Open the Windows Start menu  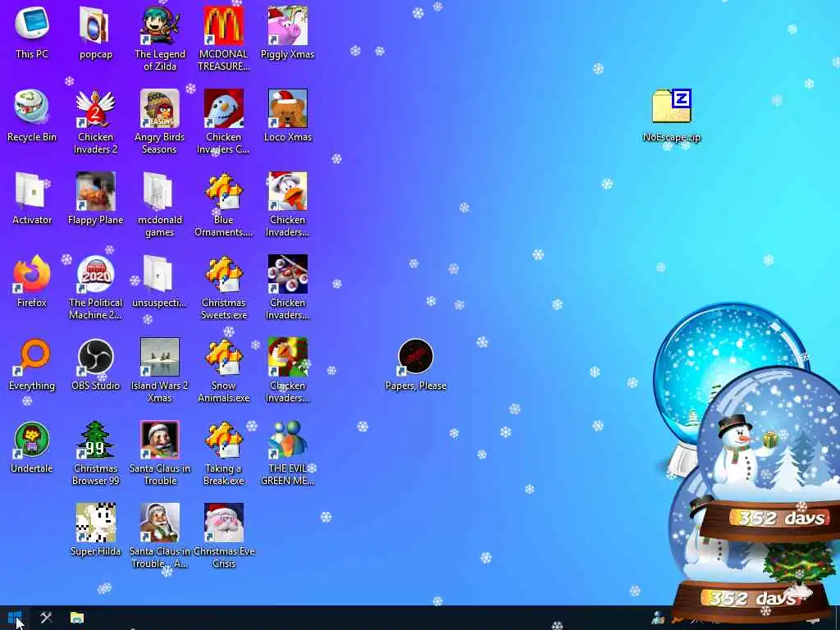(15, 618)
